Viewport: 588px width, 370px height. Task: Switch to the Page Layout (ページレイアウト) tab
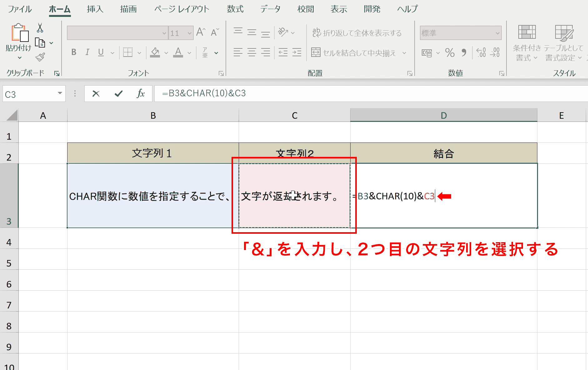tap(182, 9)
